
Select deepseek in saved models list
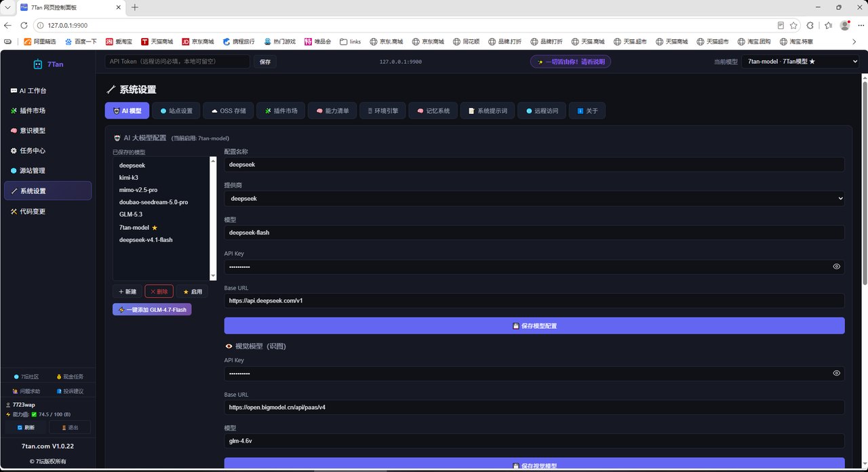[161, 165]
